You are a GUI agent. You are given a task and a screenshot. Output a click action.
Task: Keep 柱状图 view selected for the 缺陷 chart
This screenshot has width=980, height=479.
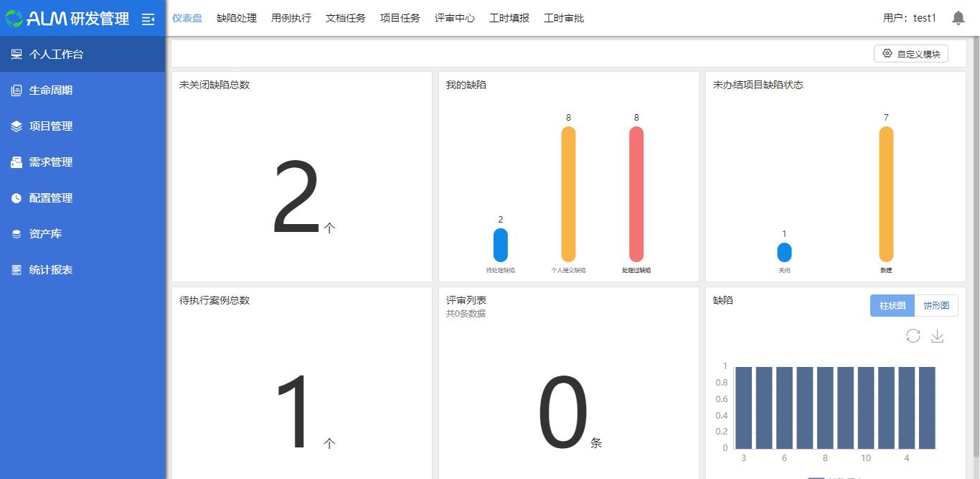[x=892, y=305]
